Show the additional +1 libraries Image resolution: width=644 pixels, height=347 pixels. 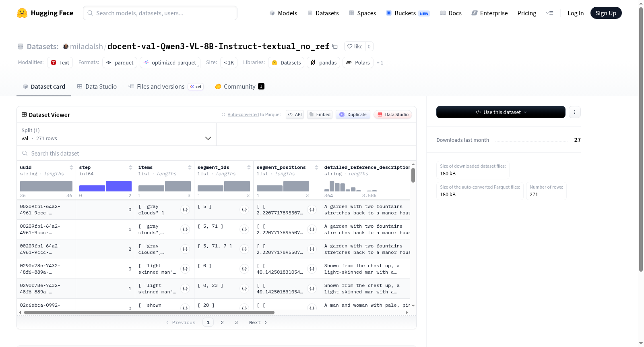click(380, 62)
